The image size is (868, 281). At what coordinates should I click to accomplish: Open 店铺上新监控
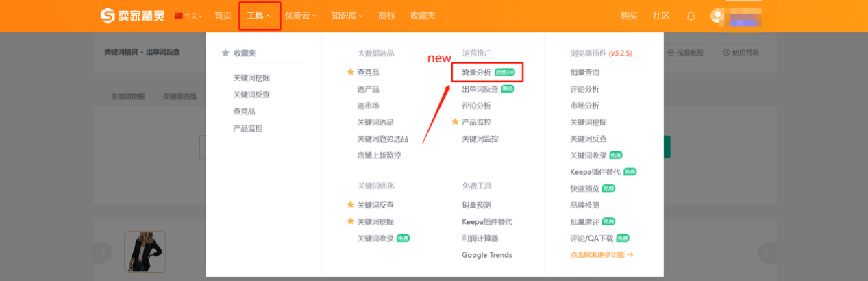[x=379, y=156]
